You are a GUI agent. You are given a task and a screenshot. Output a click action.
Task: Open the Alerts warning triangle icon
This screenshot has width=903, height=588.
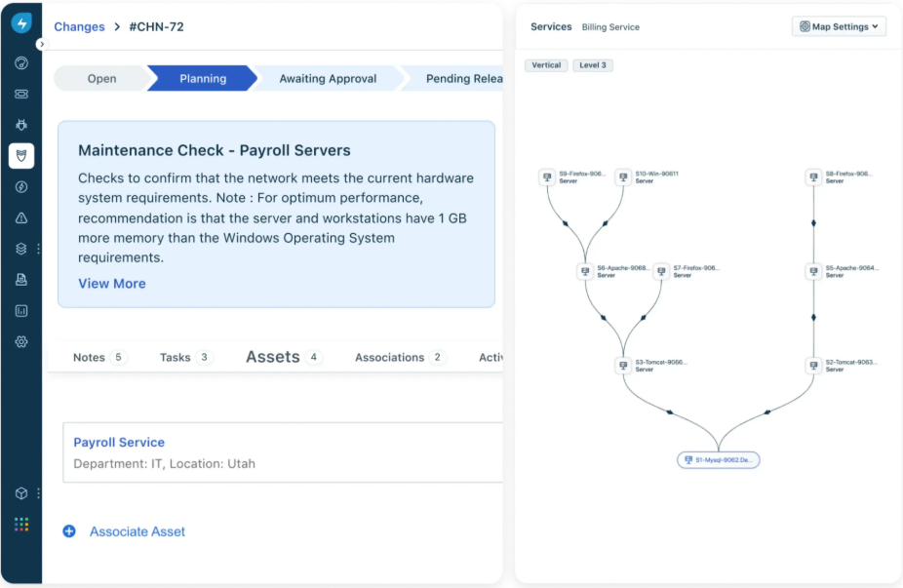pyautogui.click(x=21, y=217)
